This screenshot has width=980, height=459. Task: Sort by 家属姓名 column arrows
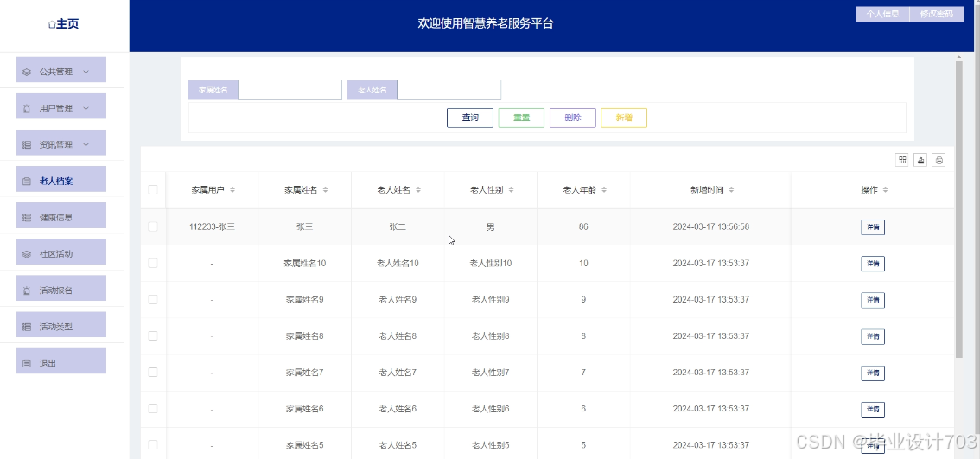tap(325, 190)
